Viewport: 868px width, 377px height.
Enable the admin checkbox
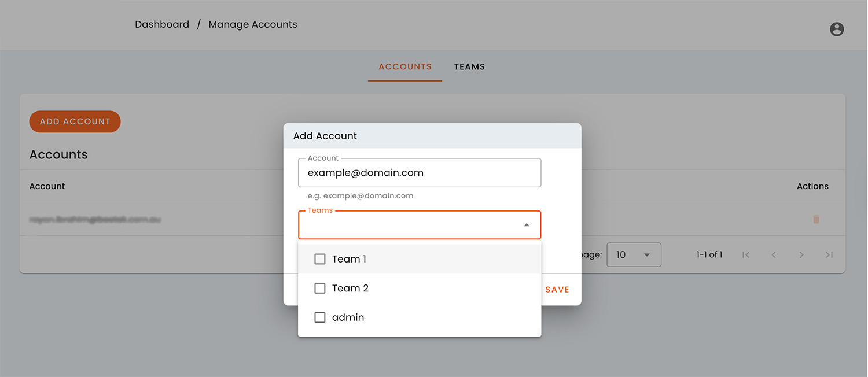pos(320,317)
